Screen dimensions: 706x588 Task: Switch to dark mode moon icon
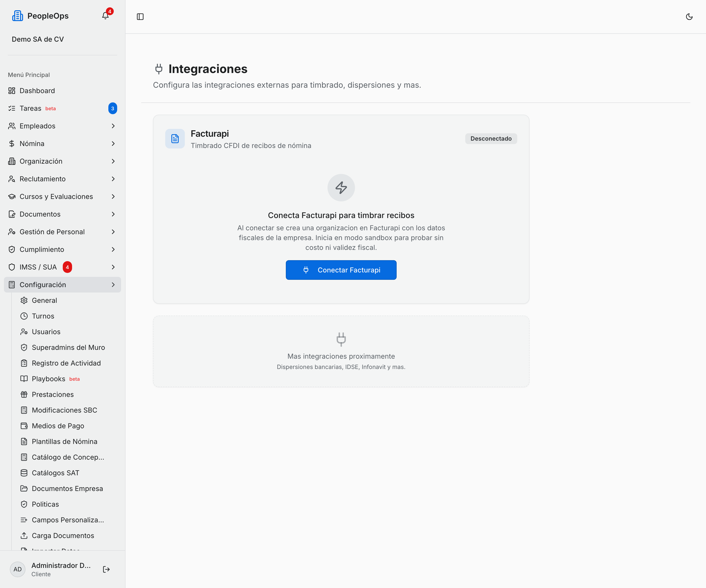pyautogui.click(x=689, y=16)
